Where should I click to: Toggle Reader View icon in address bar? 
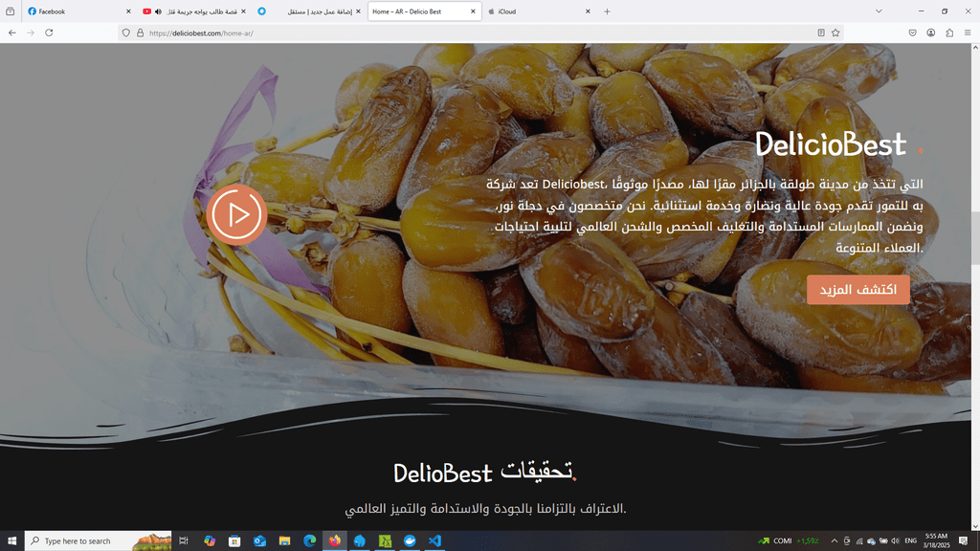click(x=821, y=33)
